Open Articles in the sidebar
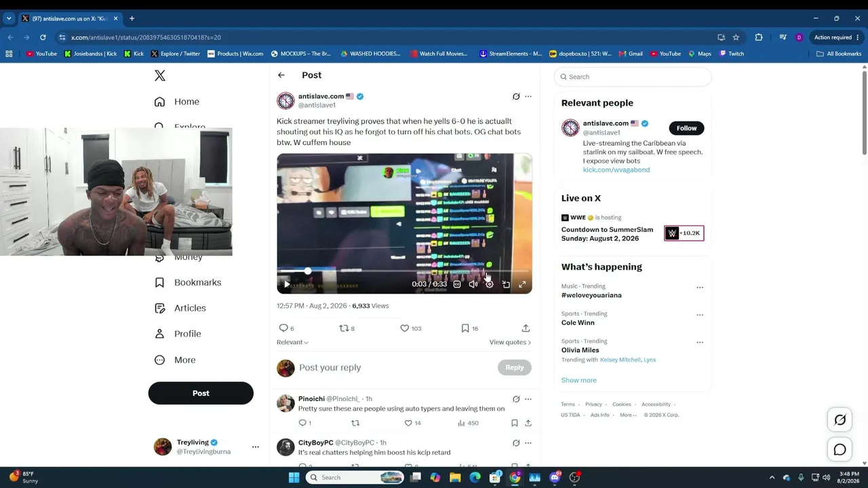The width and height of the screenshot is (868, 488). pos(180,308)
